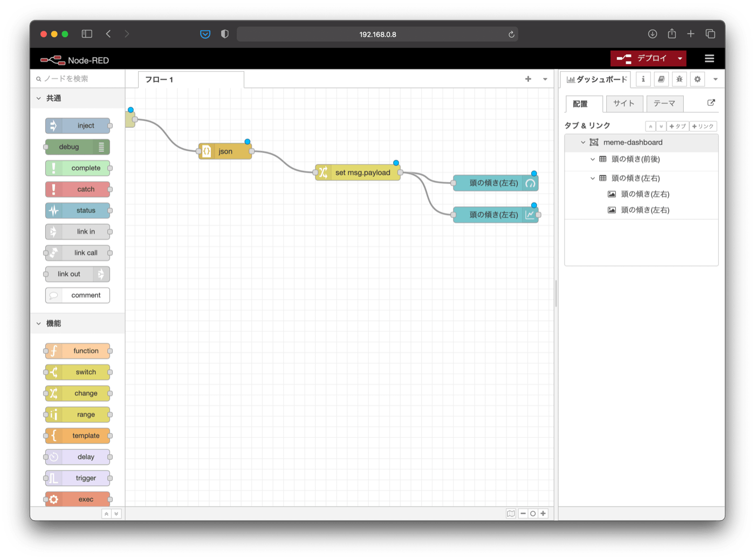Select the link out node
The width and height of the screenshot is (755, 560).
(x=78, y=274)
